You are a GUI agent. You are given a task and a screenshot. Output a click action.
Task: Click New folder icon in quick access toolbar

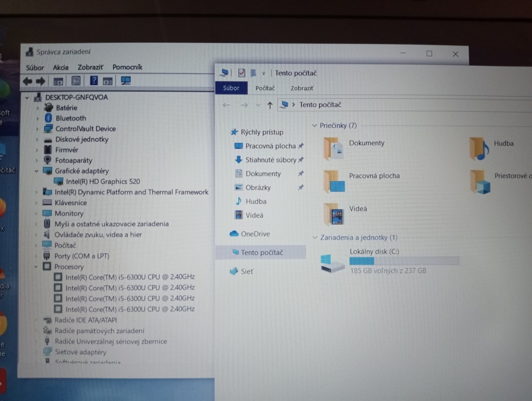[x=253, y=73]
